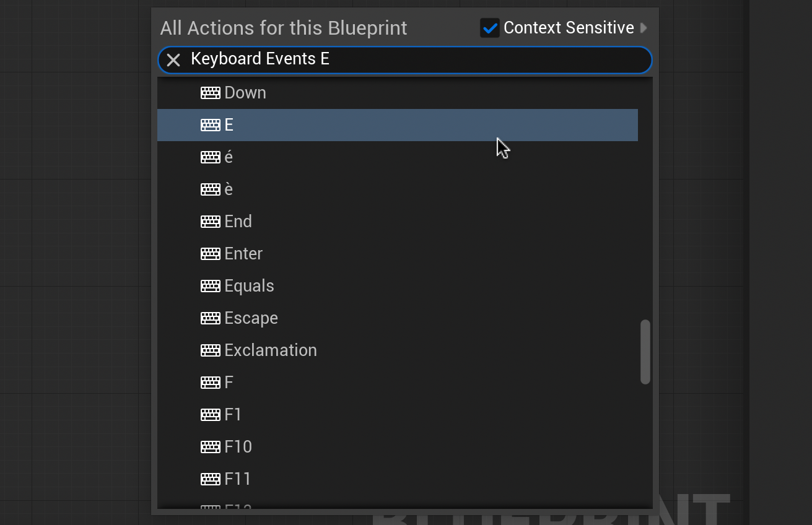Image resolution: width=812 pixels, height=525 pixels.
Task: Click into the action search field
Action: click(409, 59)
